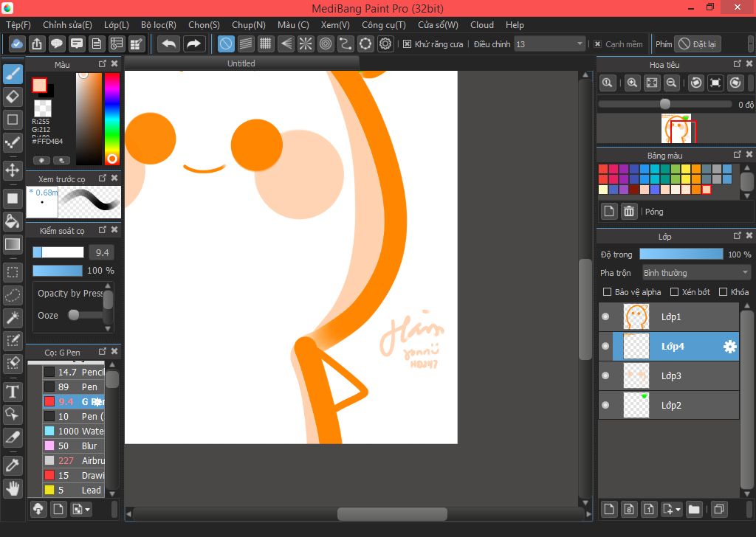The image size is (756, 537).
Task: Pick the Magic Wand selection tool
Action: [13, 318]
